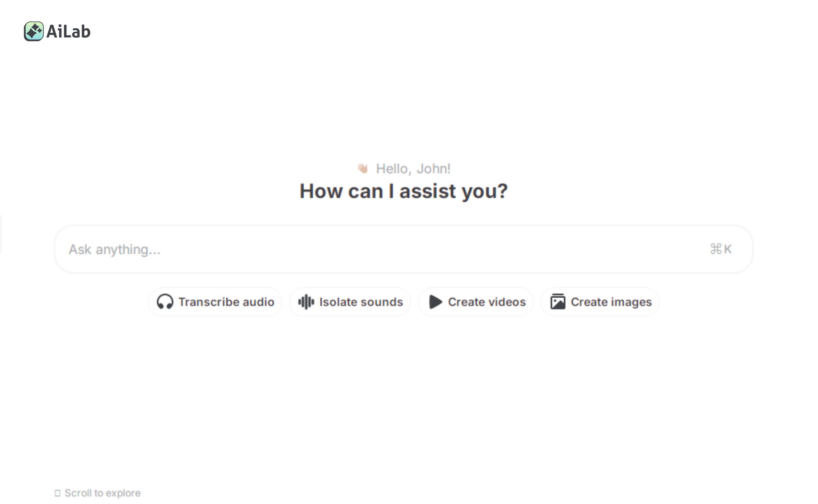Click the play triangle icon on Create videos

point(435,302)
